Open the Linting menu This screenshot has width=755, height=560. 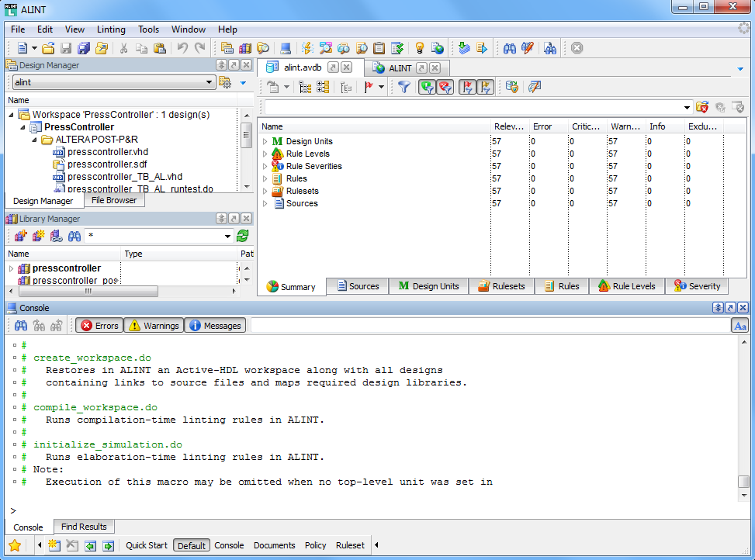pyautogui.click(x=111, y=29)
